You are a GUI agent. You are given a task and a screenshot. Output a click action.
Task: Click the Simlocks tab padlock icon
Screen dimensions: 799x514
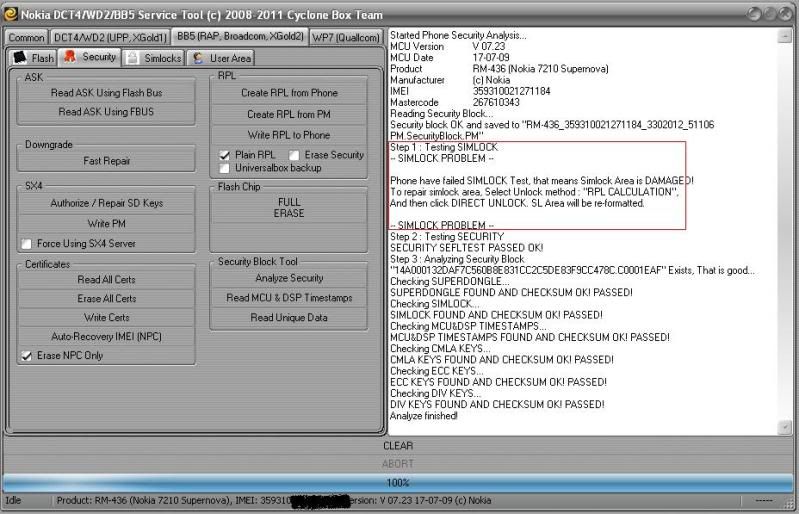click(x=133, y=58)
